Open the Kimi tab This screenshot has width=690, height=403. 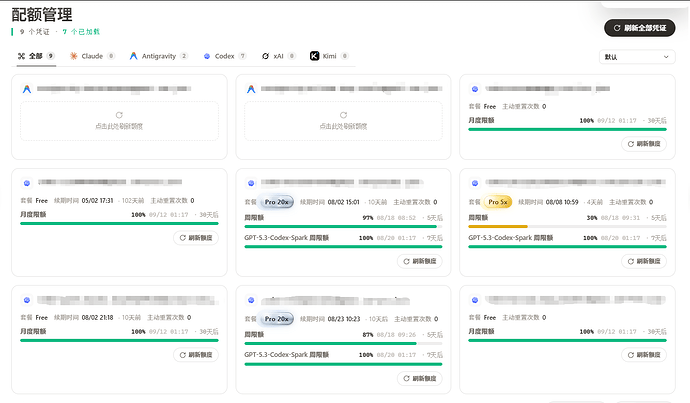pos(329,56)
